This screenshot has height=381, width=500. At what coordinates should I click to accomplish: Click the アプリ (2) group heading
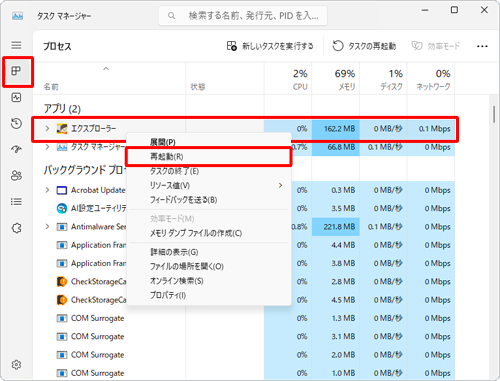tap(62, 109)
